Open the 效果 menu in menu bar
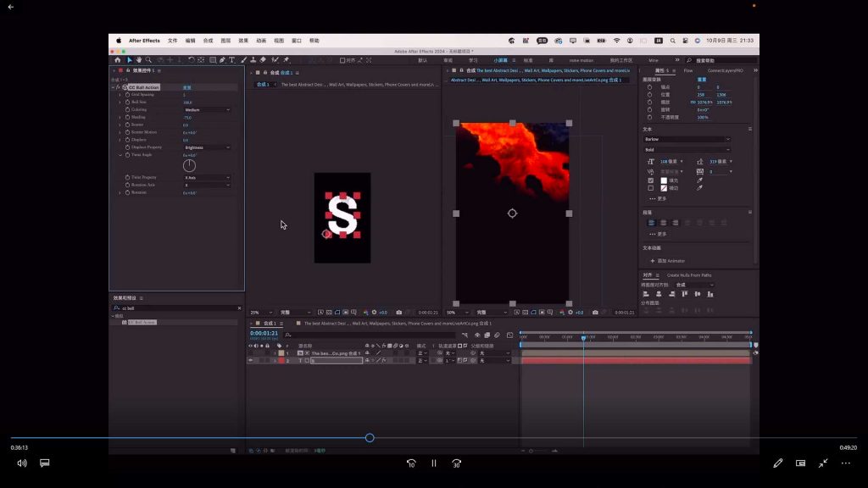Screen dimensions: 868x488 point(243,41)
